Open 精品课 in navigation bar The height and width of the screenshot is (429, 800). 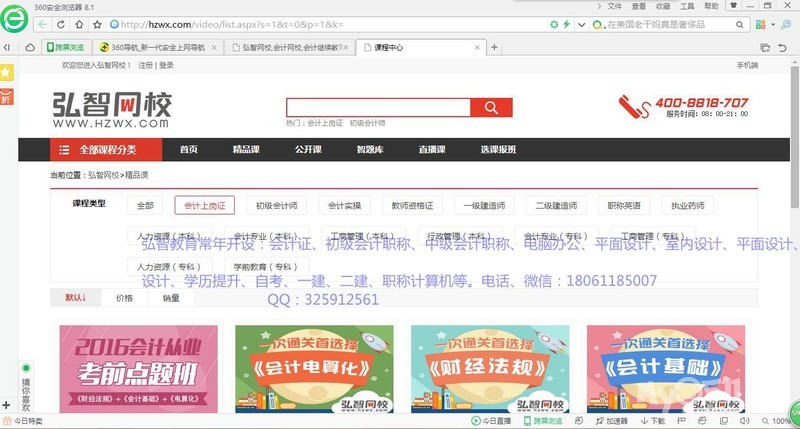[246, 149]
